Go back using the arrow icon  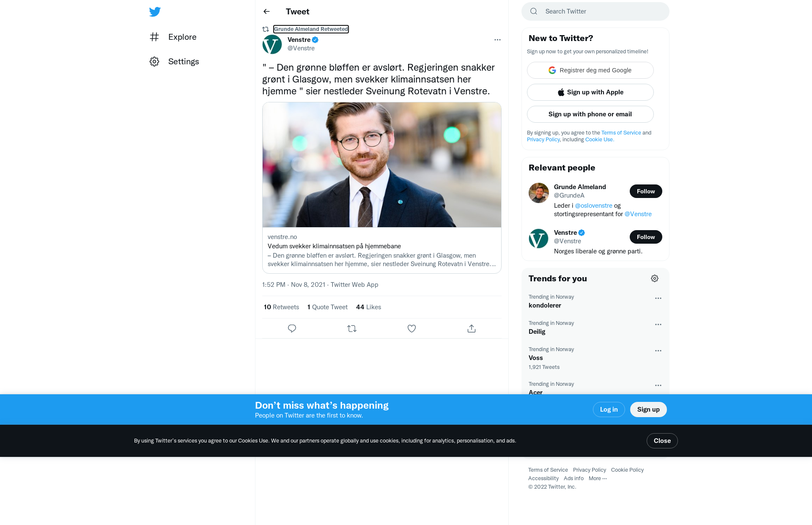[x=266, y=11]
